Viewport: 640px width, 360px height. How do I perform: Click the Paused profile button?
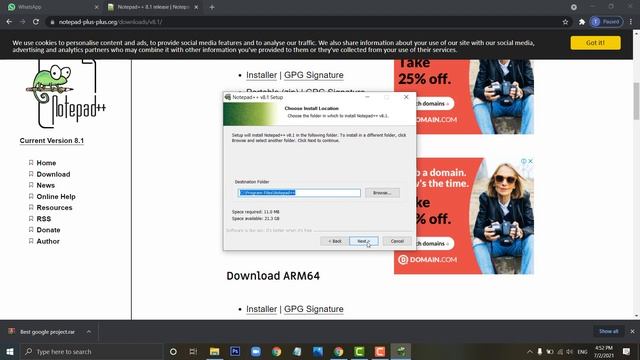coord(607,22)
